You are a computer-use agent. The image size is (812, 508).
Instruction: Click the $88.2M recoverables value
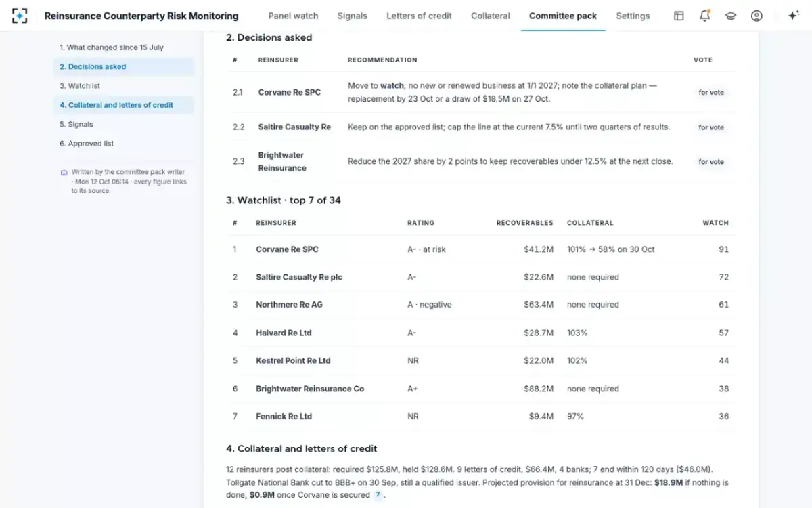(539, 389)
